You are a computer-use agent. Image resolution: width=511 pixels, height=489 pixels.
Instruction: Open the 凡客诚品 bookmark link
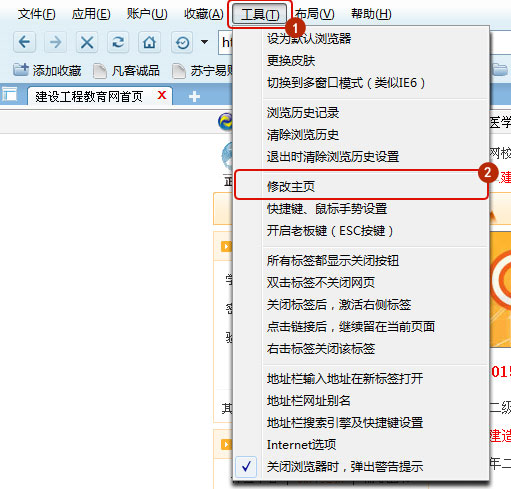click(x=127, y=71)
